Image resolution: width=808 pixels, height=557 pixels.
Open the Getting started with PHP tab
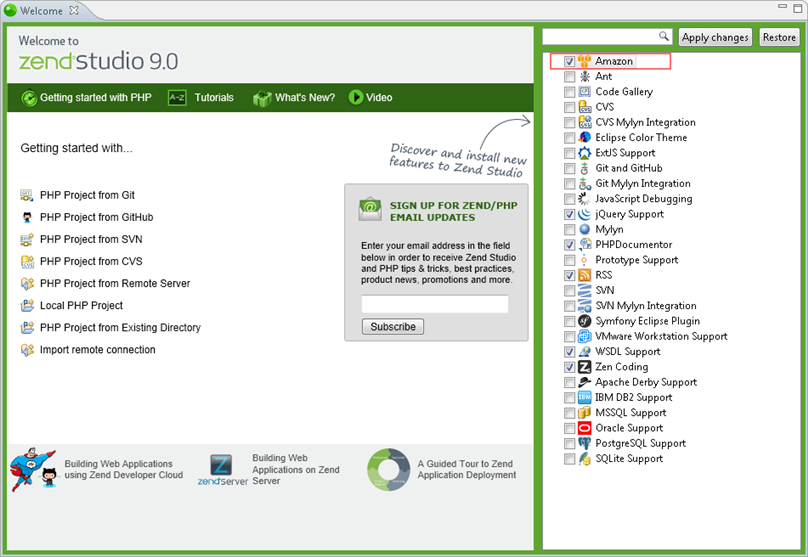pyautogui.click(x=87, y=97)
